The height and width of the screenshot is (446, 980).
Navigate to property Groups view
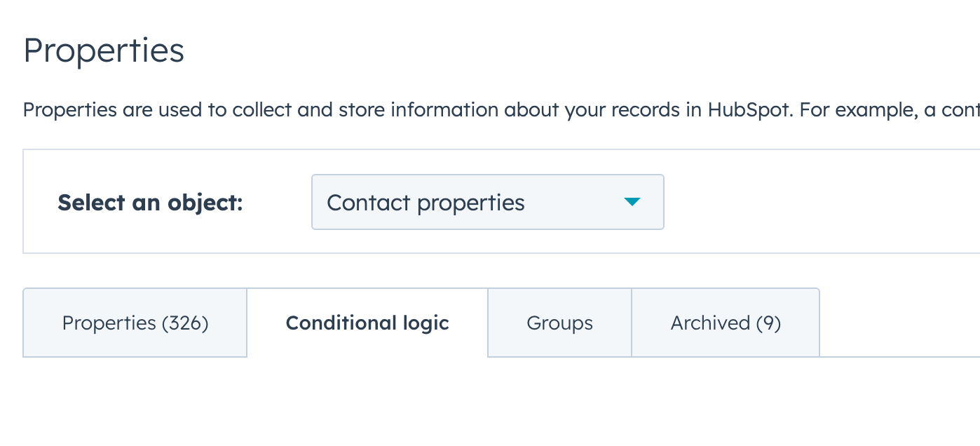coord(559,323)
